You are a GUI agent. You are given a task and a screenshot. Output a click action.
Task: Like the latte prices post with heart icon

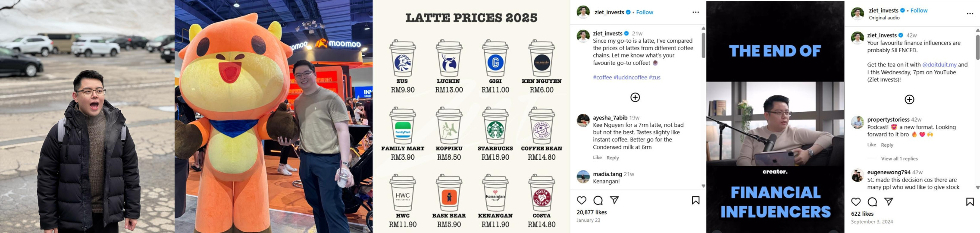582,200
